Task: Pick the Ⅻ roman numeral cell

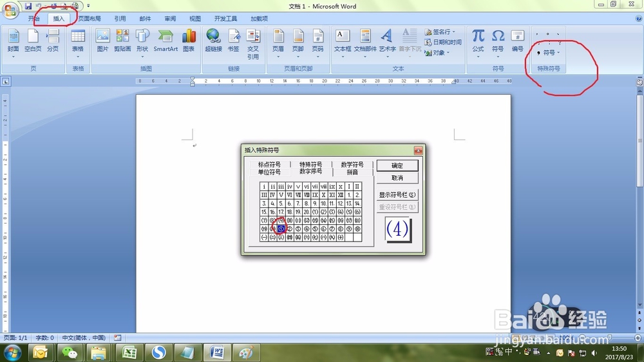Action: 341,195
